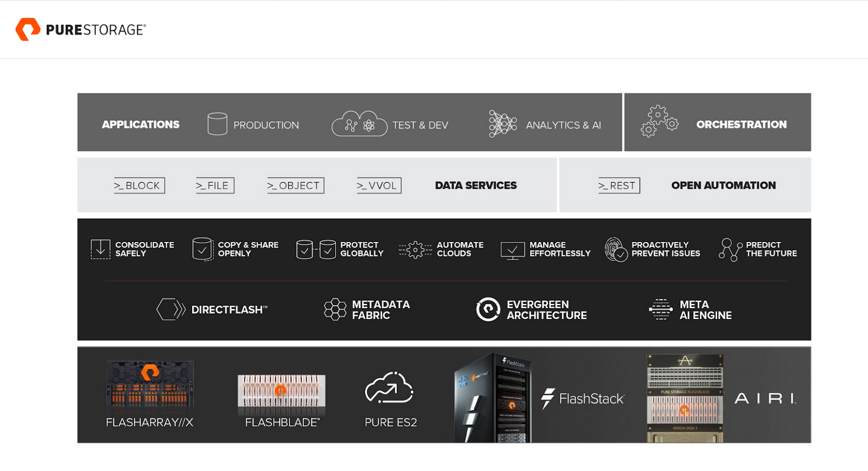Click the Consolidate Safely download-arrow icon
The height and width of the screenshot is (471, 868).
[x=100, y=249]
